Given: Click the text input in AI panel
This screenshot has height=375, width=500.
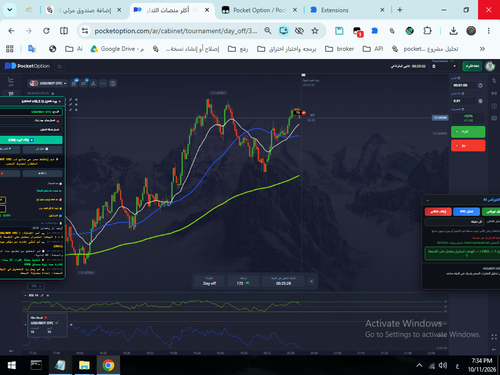Looking at the screenshot, I should coord(454,221).
